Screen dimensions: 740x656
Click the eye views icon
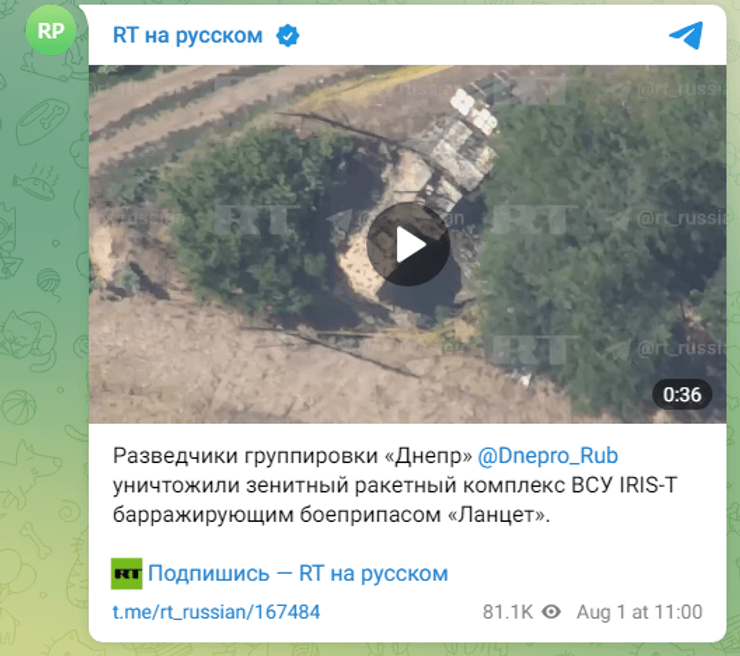click(x=551, y=612)
